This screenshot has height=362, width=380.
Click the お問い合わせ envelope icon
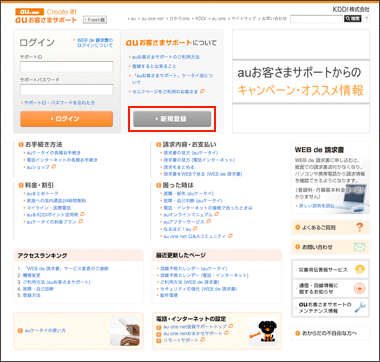tap(359, 247)
